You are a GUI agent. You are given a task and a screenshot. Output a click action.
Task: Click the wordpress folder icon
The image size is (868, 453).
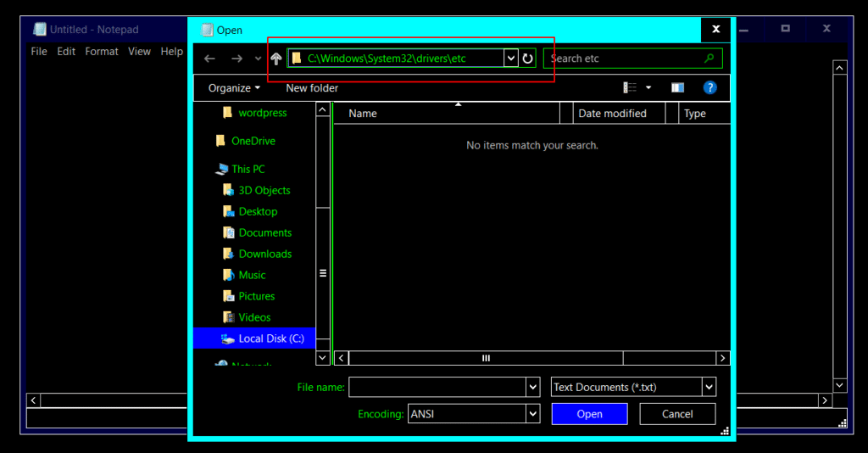tap(227, 113)
